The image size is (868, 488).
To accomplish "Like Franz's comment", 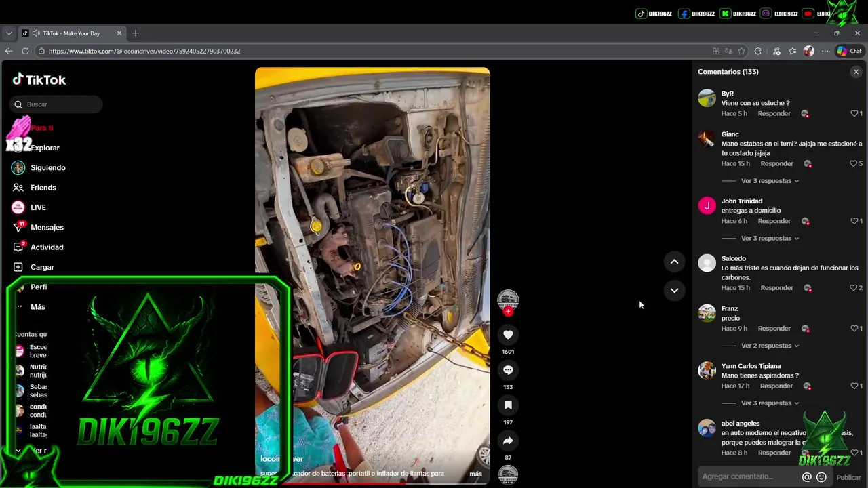I will [x=854, y=329].
